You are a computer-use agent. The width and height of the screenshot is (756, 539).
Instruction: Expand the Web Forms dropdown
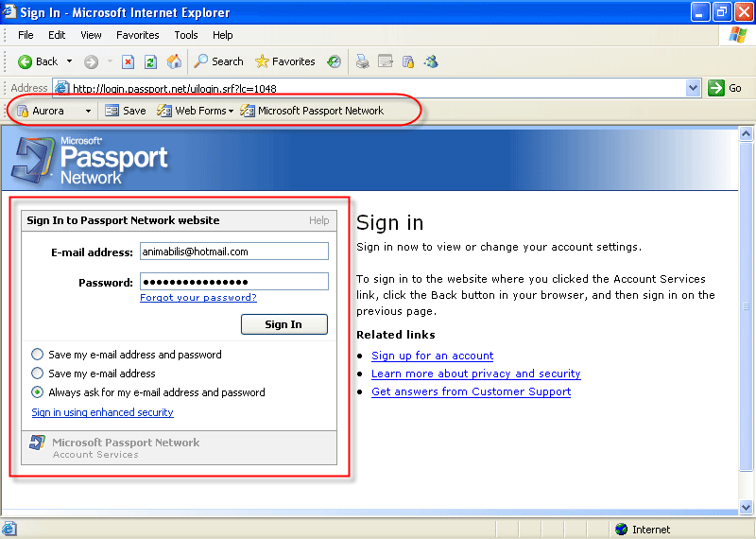point(231,112)
